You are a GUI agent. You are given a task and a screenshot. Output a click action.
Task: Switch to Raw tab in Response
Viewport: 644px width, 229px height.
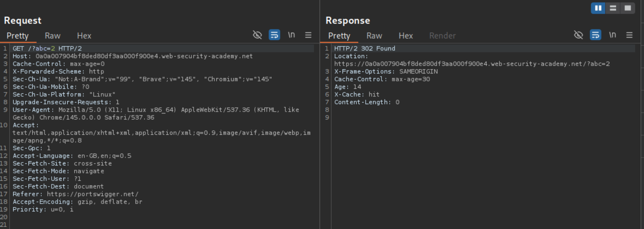tap(374, 36)
